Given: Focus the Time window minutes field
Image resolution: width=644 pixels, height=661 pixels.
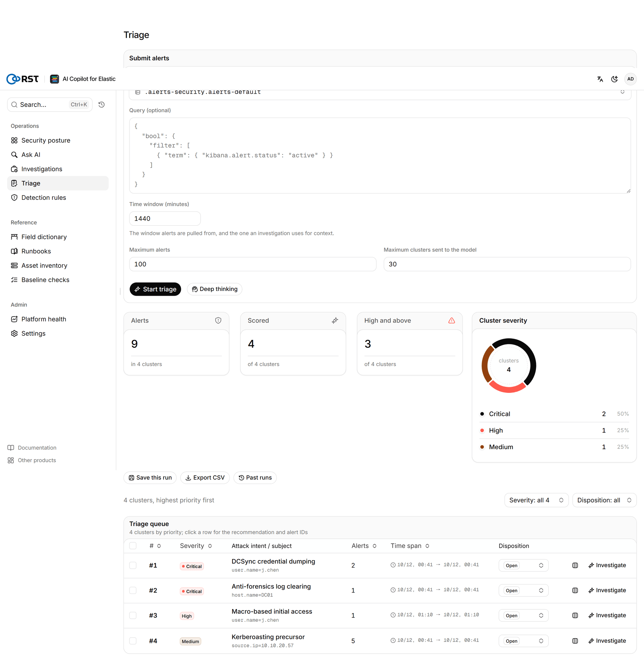Looking at the screenshot, I should point(165,219).
